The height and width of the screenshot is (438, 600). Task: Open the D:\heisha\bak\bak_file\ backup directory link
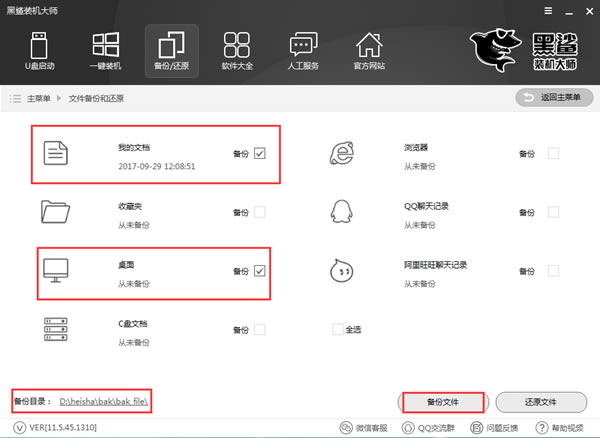tap(104, 402)
